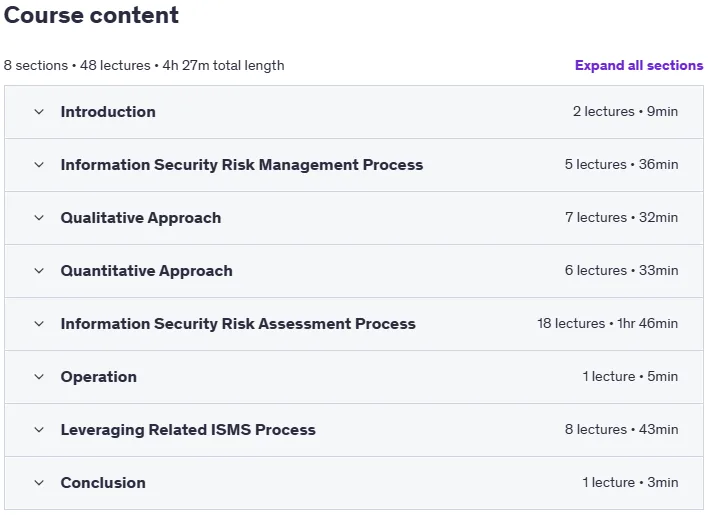Click chevron next to Leveraging Related ISMS Process
710x515 pixels.
coord(39,430)
